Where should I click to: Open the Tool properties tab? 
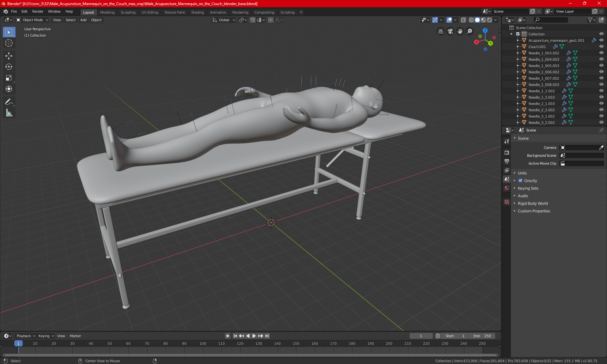tap(507, 141)
